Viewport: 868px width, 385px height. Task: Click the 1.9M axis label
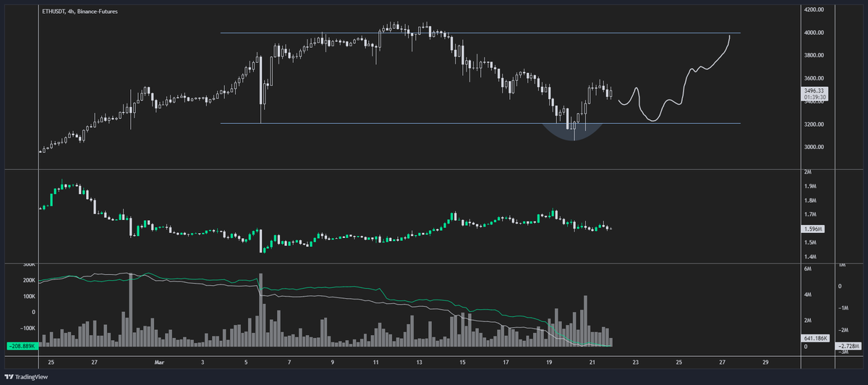pyautogui.click(x=810, y=186)
